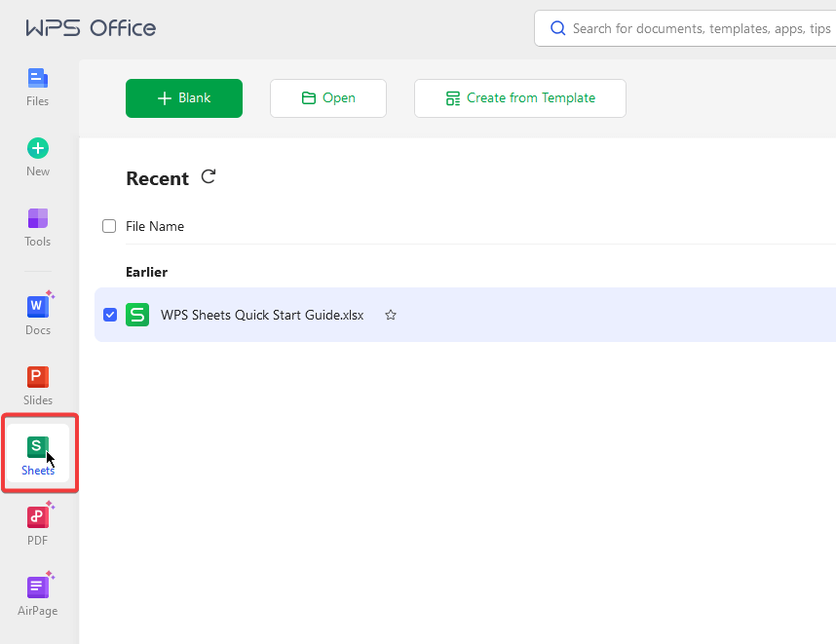Click the Open button
The height and width of the screenshot is (644, 836).
click(x=328, y=97)
